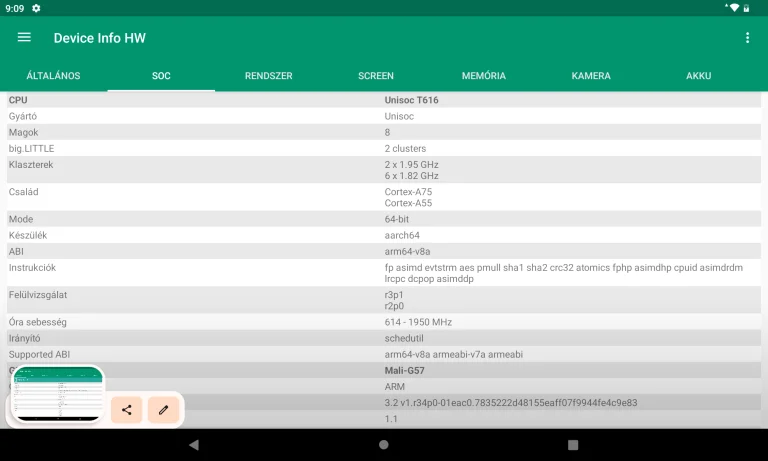Image resolution: width=768 pixels, height=461 pixels.
Task: Open the screenshot thumbnail preview
Action: (58, 394)
